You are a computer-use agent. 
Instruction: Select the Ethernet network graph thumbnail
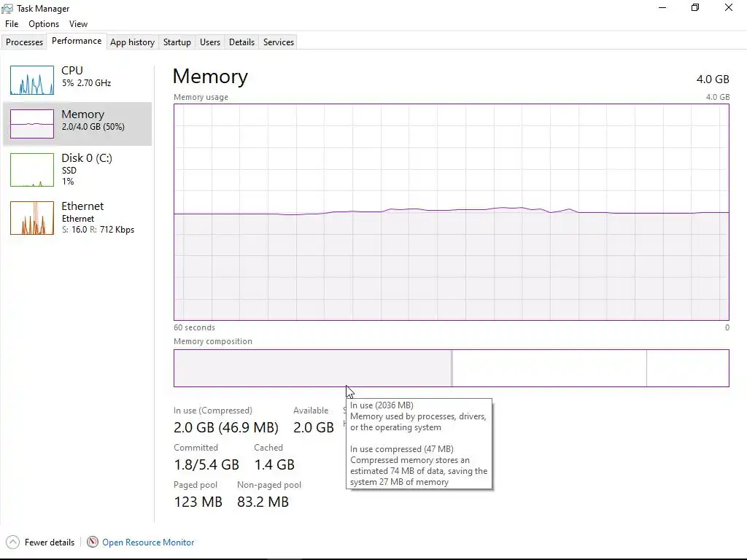[x=32, y=218]
